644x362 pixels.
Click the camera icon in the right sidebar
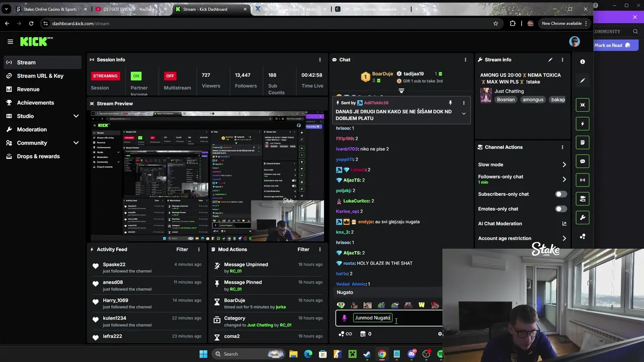583,199
